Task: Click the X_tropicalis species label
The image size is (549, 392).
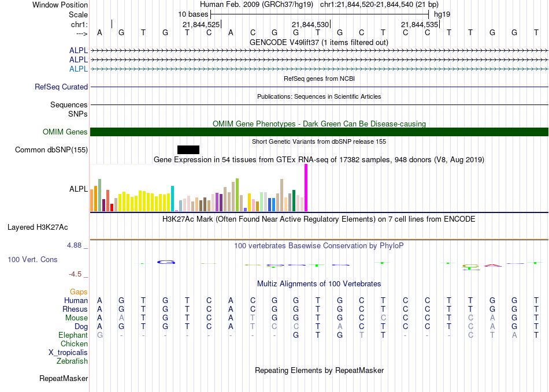Action: [x=68, y=353]
